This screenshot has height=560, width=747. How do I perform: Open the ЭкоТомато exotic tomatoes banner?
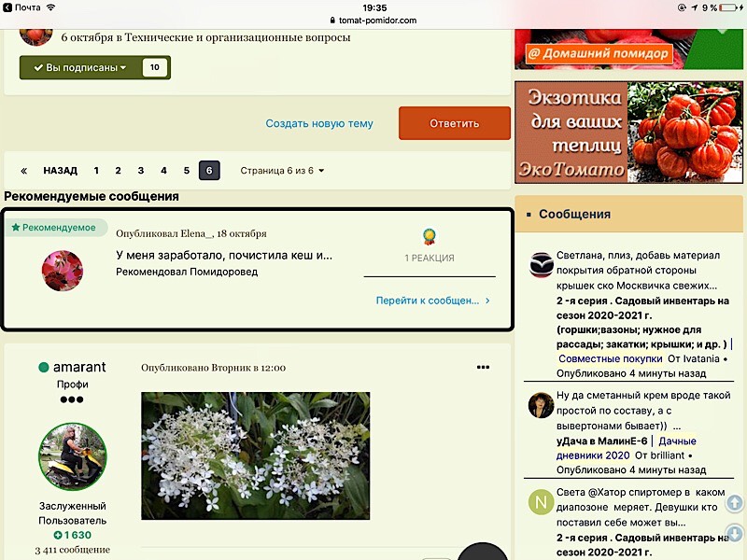628,133
